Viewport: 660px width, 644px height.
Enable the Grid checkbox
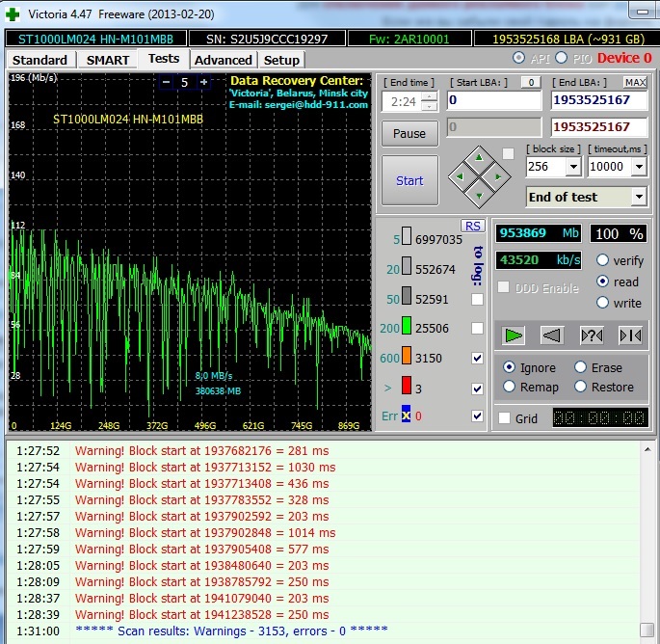click(x=504, y=418)
